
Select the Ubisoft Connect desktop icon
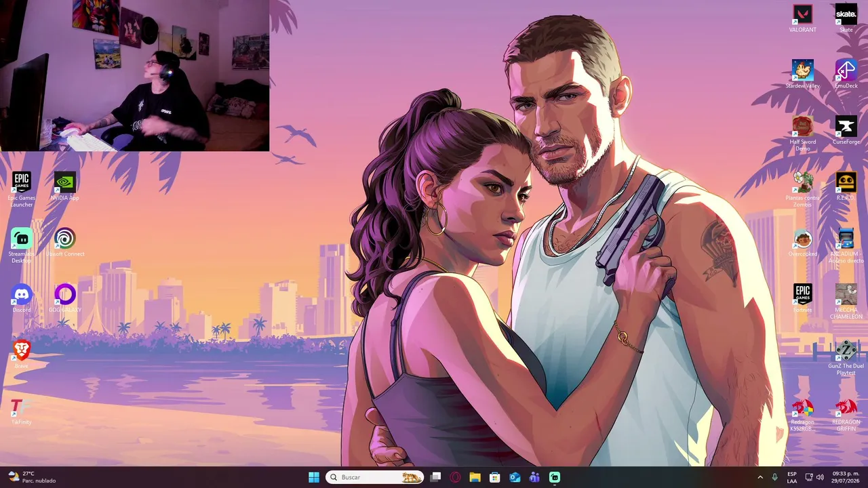click(65, 243)
